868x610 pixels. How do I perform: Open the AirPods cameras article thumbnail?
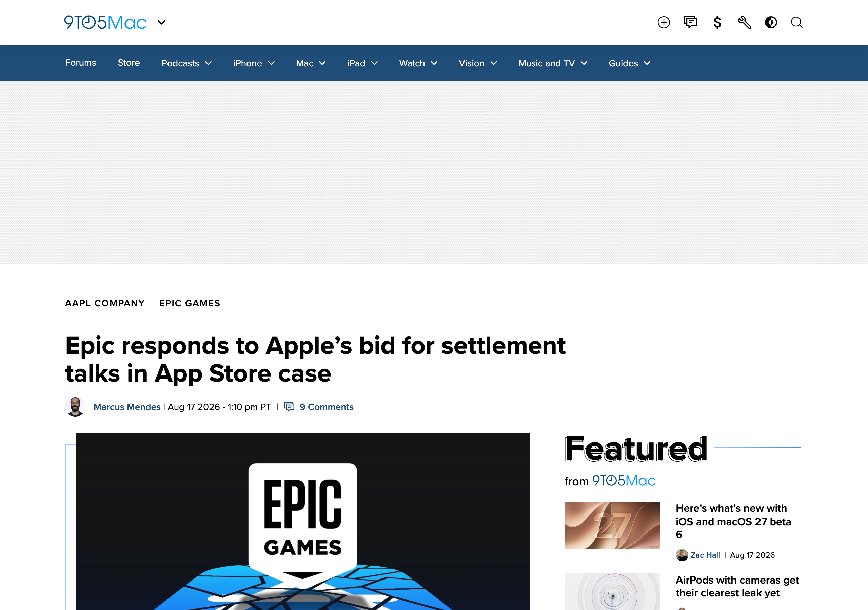tap(612, 591)
